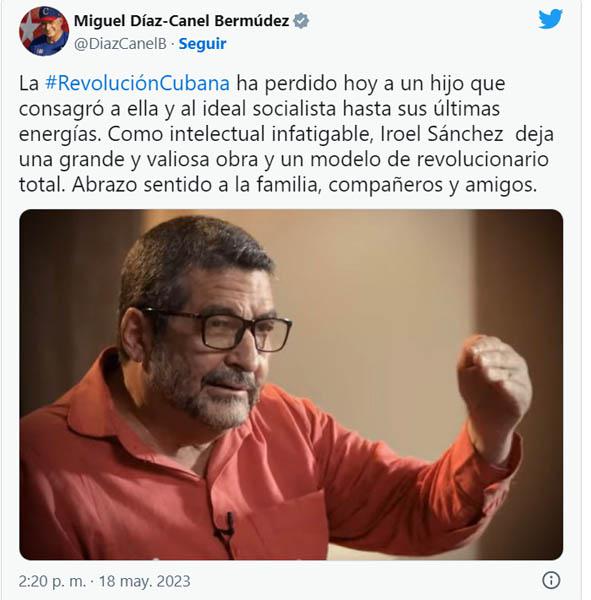
Task: Click the name Miguel Díaz-Canel Bermúdez
Action: [181, 21]
